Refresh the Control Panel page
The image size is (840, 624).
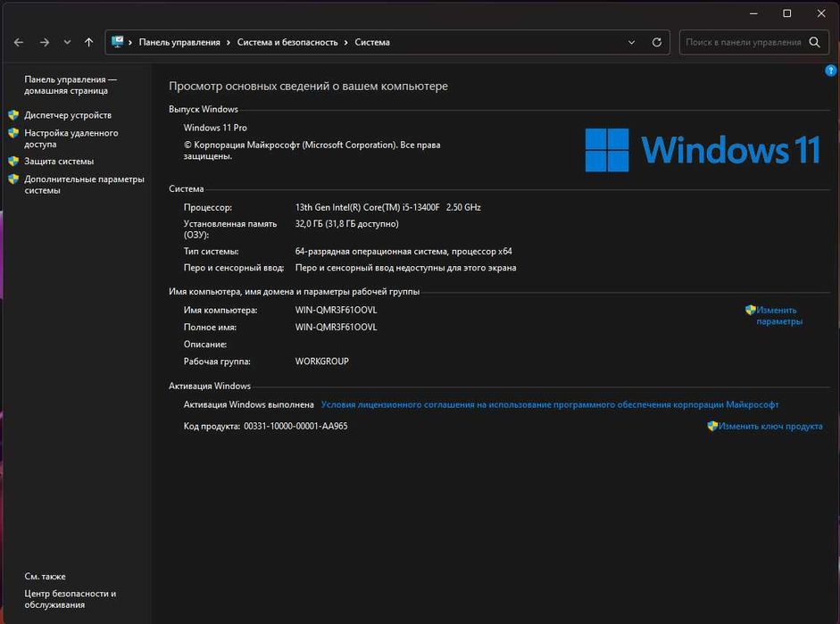pyautogui.click(x=657, y=42)
